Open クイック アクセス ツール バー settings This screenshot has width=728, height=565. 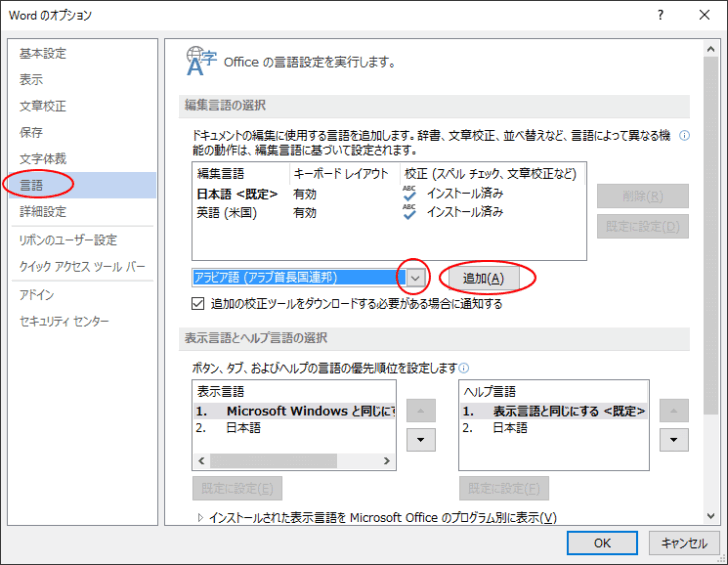click(82, 266)
